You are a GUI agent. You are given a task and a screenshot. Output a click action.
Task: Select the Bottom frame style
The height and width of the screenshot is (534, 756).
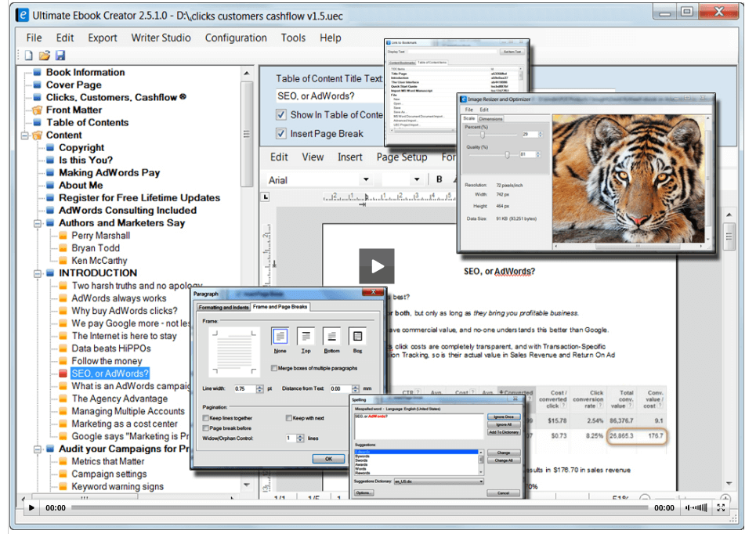click(x=332, y=337)
